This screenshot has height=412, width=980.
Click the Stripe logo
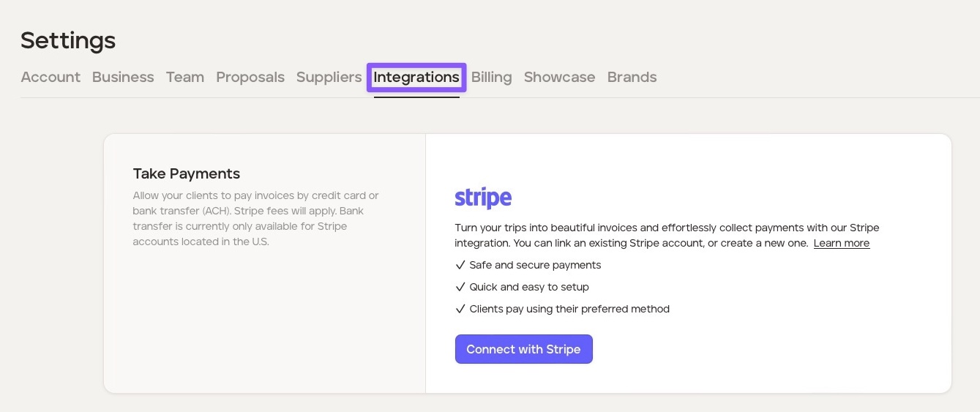tap(483, 198)
